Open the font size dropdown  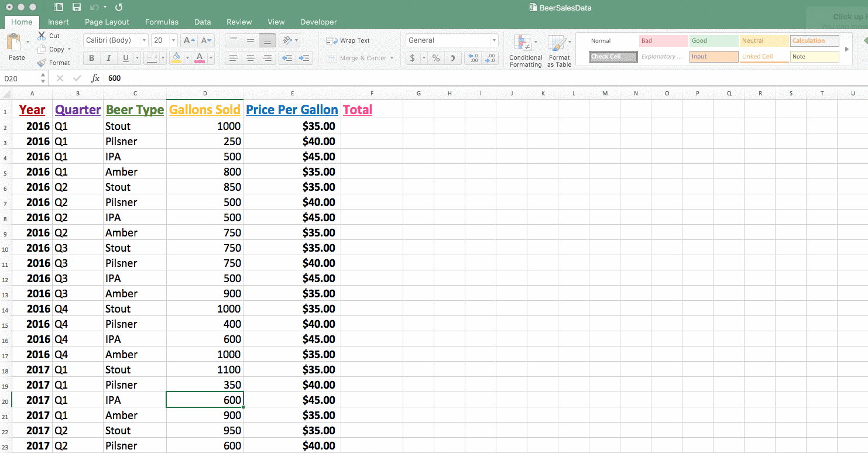(x=173, y=40)
